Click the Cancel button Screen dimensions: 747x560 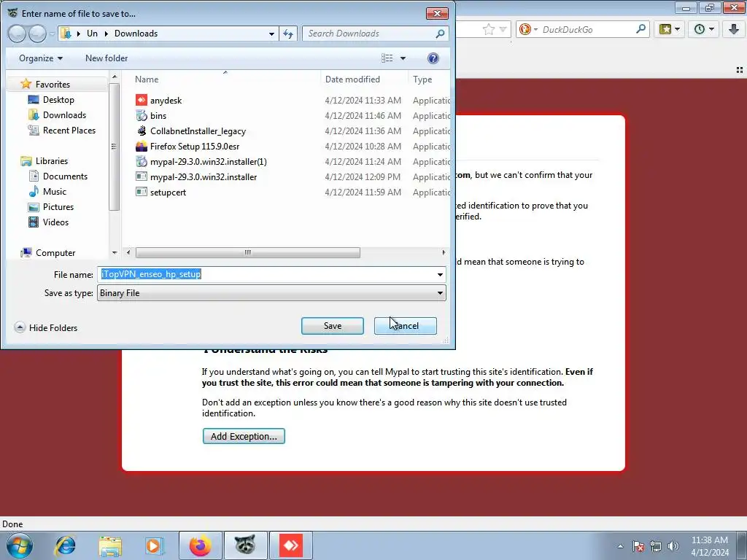(406, 326)
